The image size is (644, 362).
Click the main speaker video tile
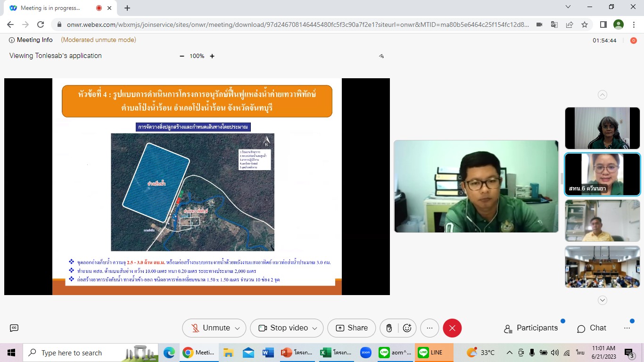(x=476, y=186)
